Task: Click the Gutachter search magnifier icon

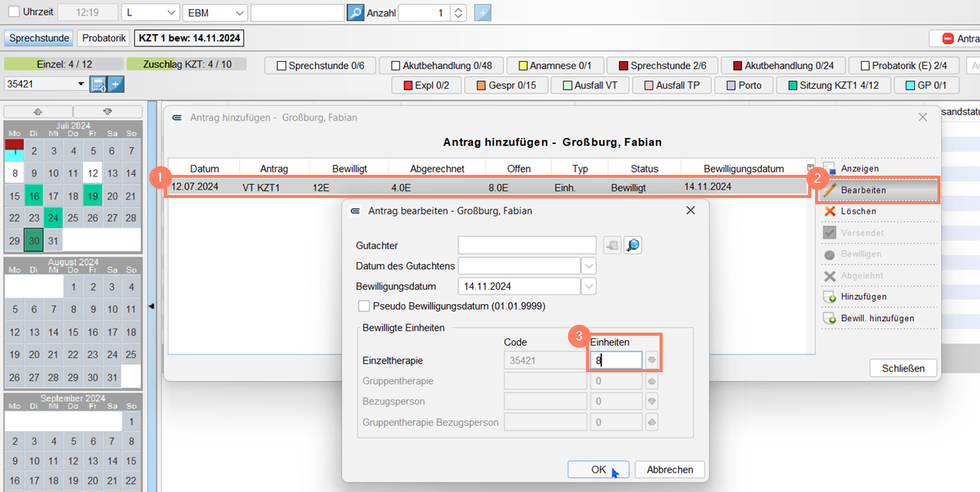Action: 633,245
